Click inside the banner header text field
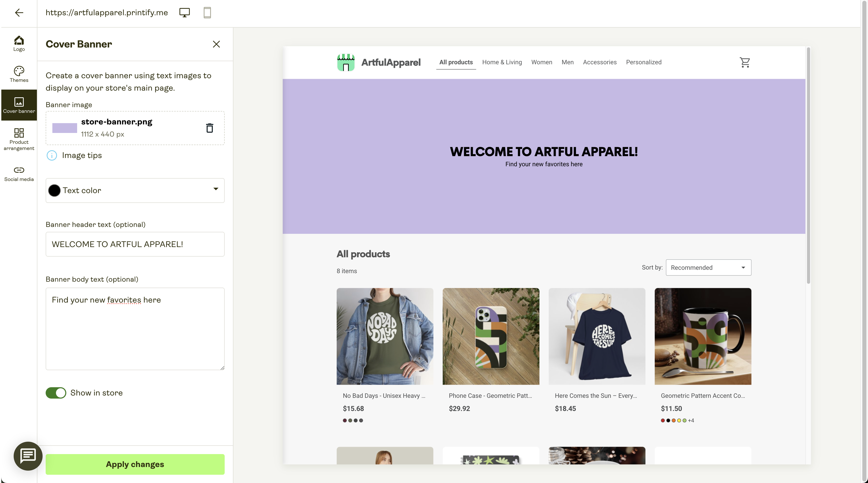The image size is (868, 483). pos(135,244)
